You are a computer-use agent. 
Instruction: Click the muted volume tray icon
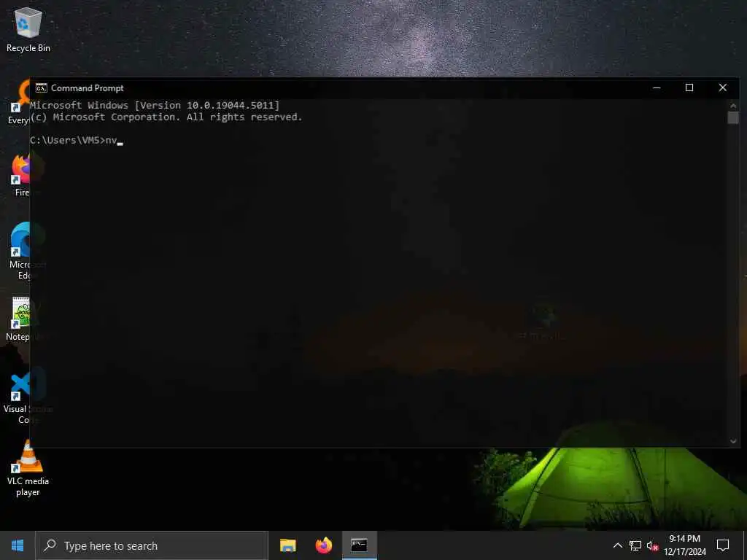(652, 545)
